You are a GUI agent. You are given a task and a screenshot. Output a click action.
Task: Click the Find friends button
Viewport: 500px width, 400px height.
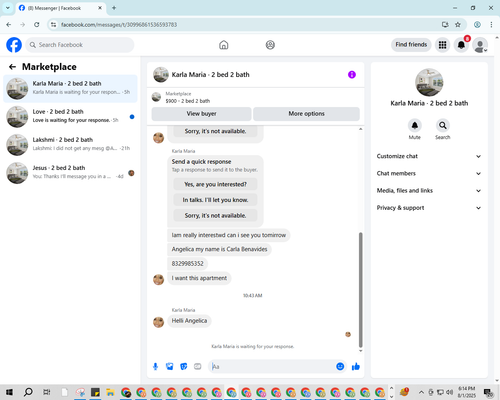click(x=411, y=45)
